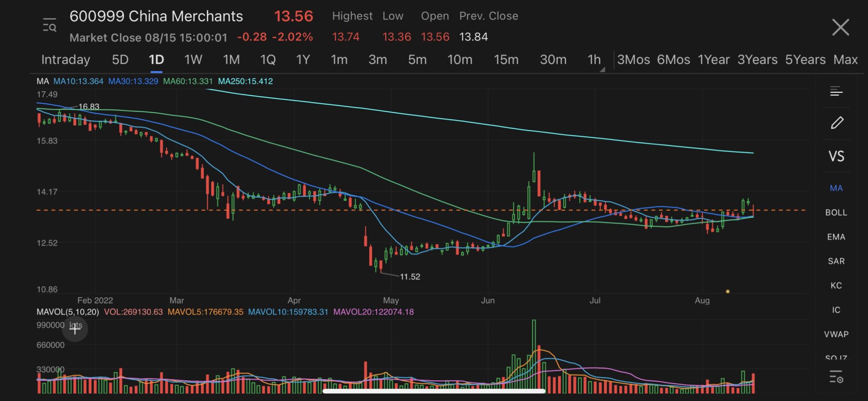Select the 1Y period tab

(x=303, y=60)
